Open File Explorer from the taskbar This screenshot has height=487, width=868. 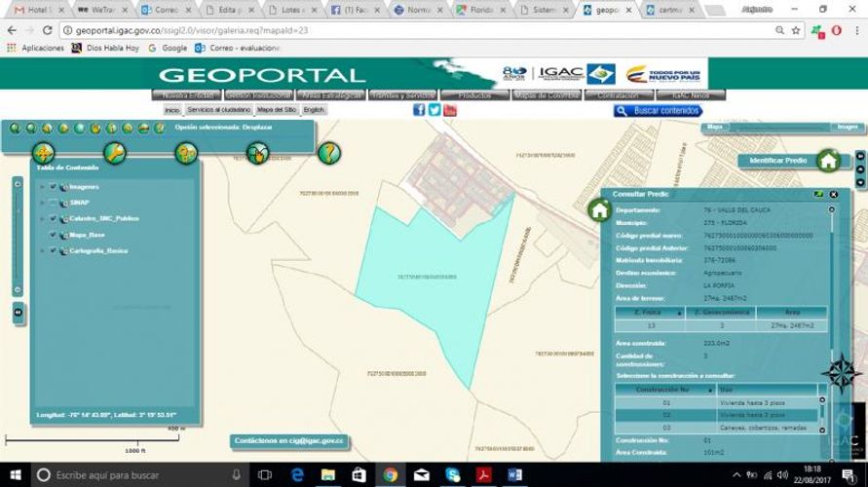coord(328,475)
